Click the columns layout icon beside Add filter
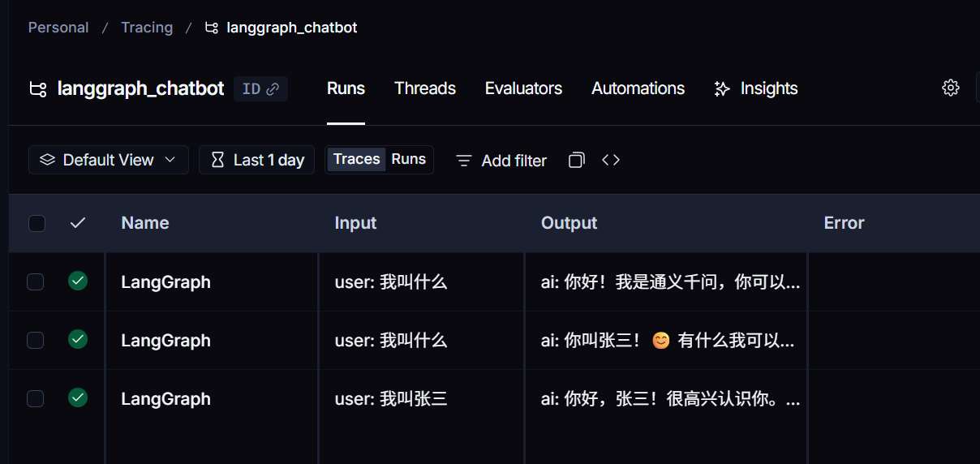 576,160
